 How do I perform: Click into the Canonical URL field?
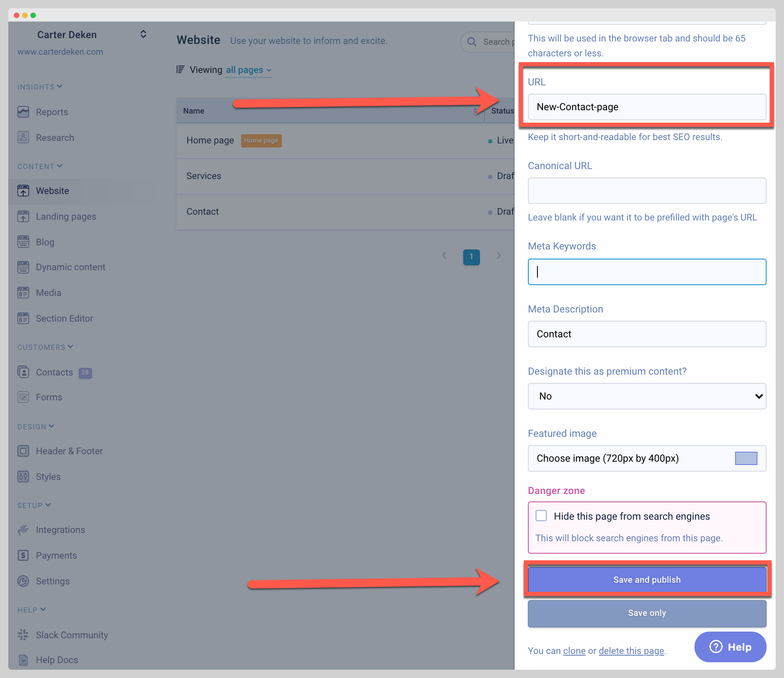click(646, 191)
